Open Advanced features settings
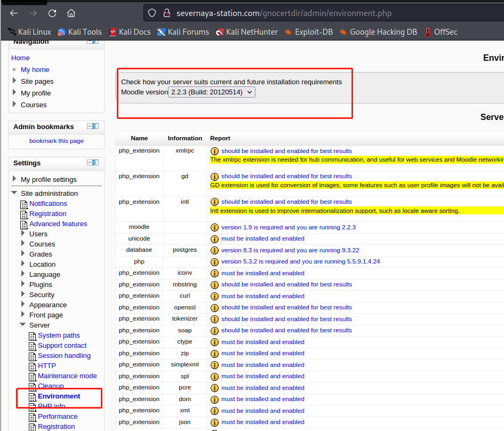 58,224
